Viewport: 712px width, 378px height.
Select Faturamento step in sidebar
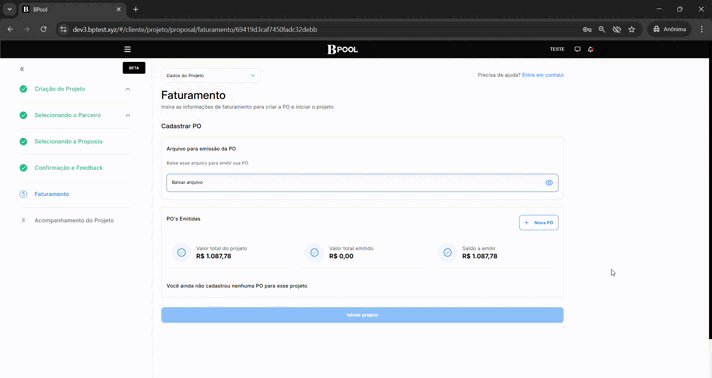pyautogui.click(x=52, y=194)
